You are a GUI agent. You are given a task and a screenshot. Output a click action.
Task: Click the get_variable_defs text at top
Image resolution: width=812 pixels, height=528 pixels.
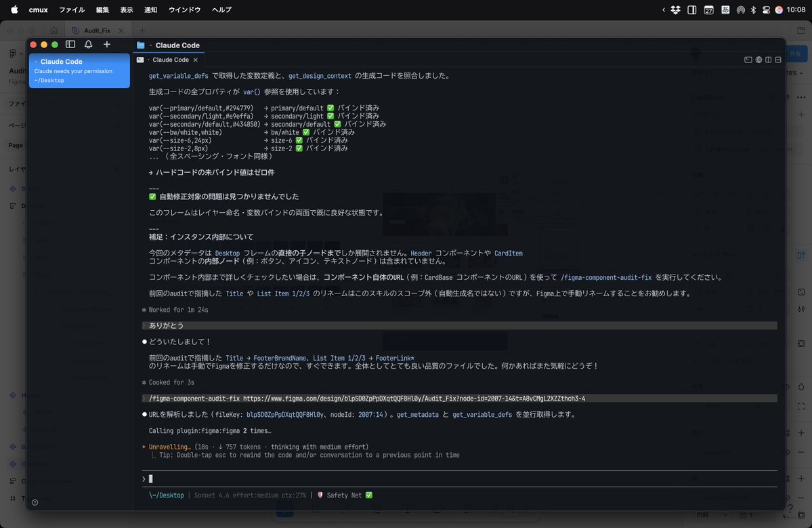point(178,76)
